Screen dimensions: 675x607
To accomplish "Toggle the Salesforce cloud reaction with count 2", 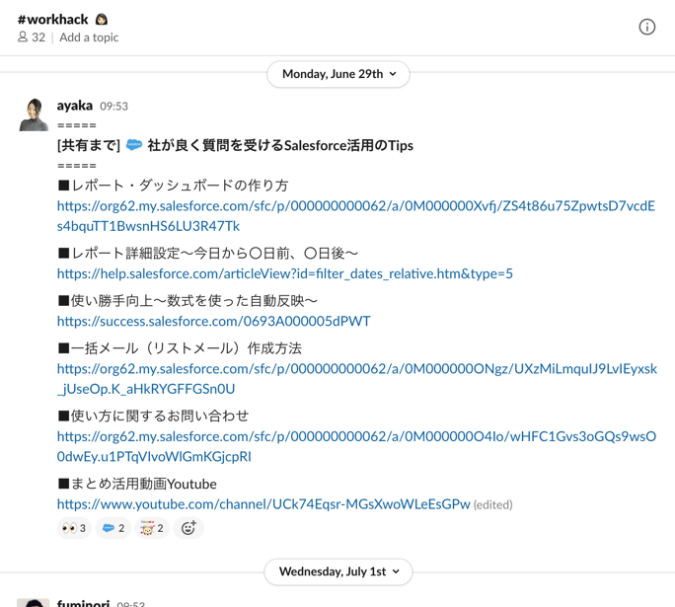I will (x=113, y=528).
